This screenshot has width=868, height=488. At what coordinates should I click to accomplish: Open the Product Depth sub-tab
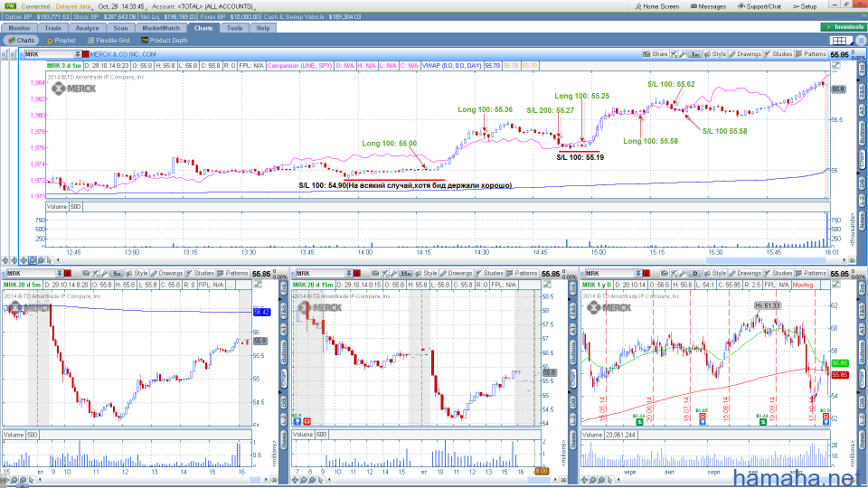165,41
